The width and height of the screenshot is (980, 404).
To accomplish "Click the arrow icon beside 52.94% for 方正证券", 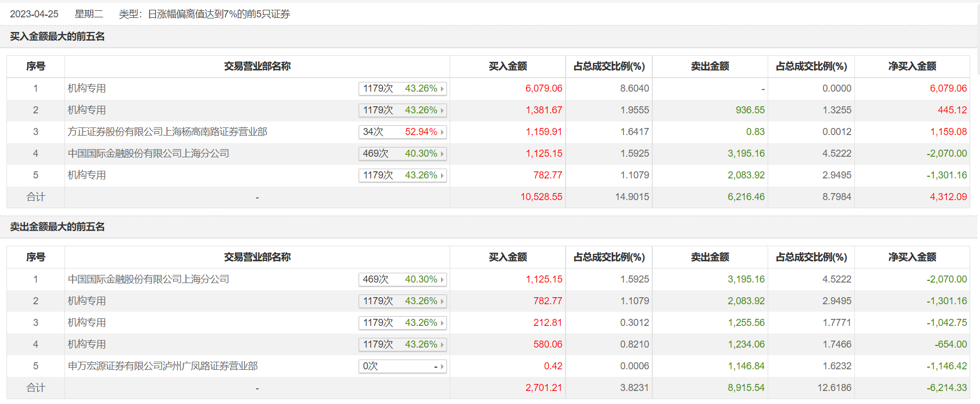I will point(442,132).
